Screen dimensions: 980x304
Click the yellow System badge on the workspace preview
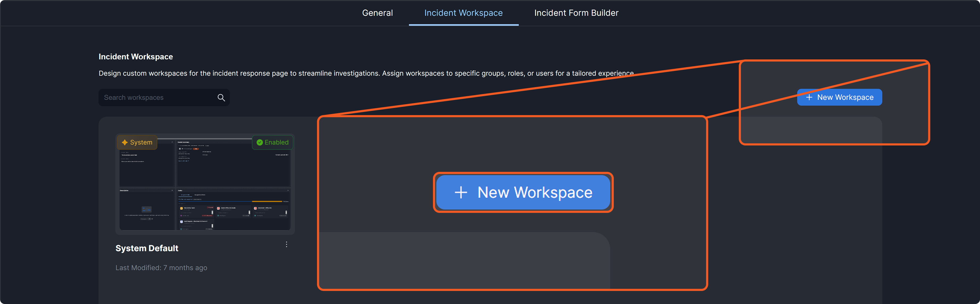(137, 142)
